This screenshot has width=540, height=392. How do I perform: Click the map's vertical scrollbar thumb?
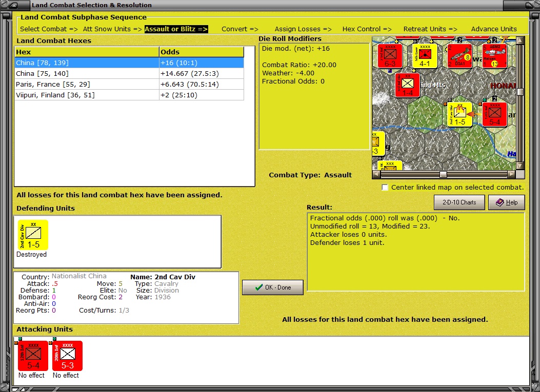(521, 92)
